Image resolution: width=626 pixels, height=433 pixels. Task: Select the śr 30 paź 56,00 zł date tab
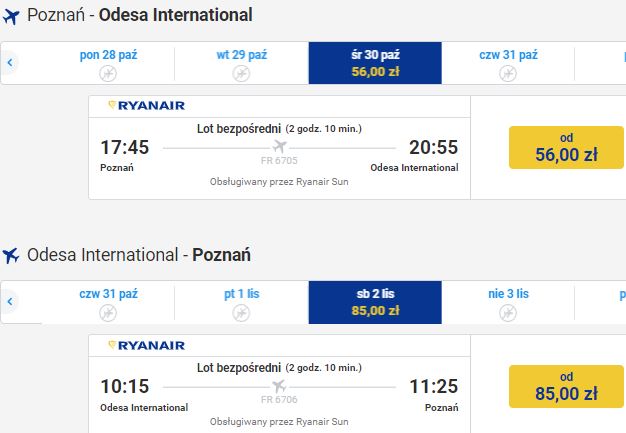click(375, 63)
